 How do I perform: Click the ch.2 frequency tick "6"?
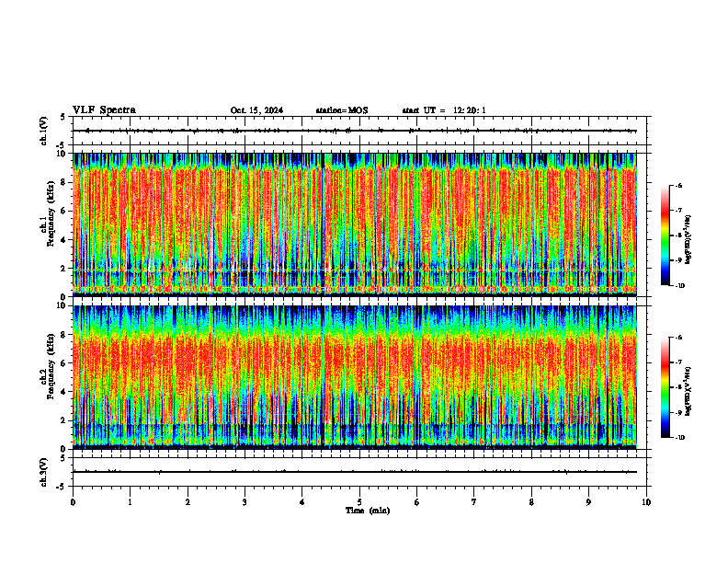point(64,363)
